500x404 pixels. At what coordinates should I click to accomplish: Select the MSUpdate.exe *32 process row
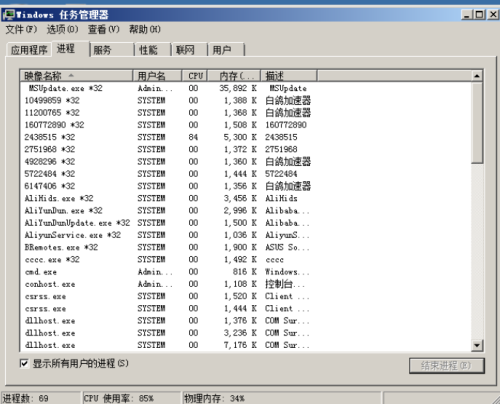245,88
